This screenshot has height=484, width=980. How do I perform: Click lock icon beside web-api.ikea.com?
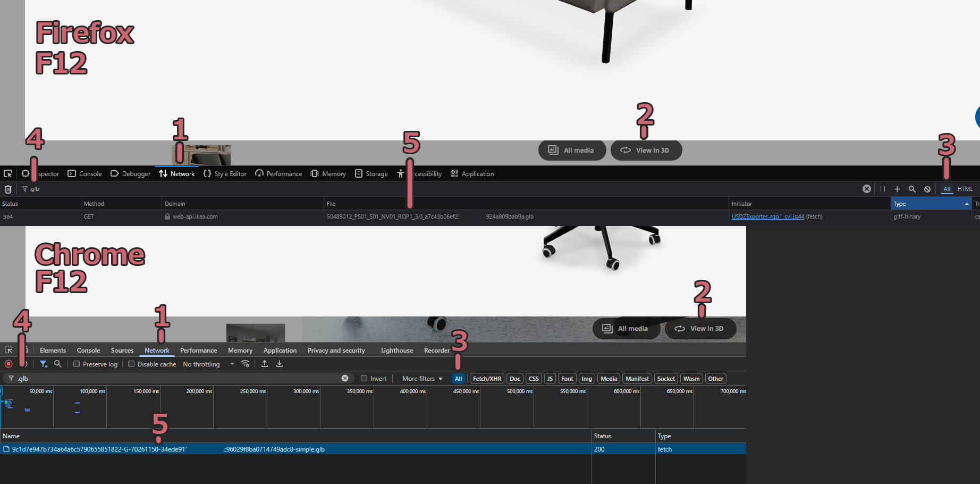click(x=167, y=216)
